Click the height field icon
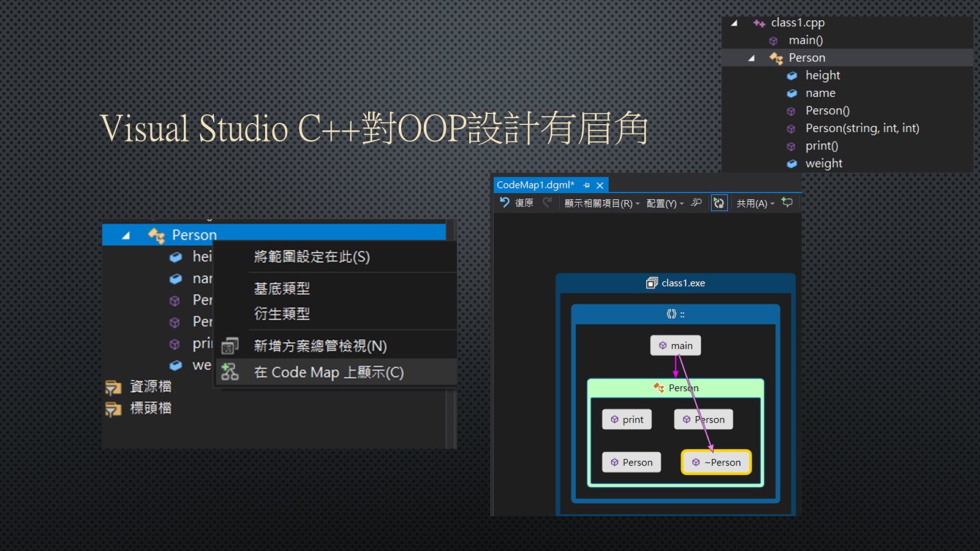This screenshot has width=980, height=551. (x=792, y=76)
